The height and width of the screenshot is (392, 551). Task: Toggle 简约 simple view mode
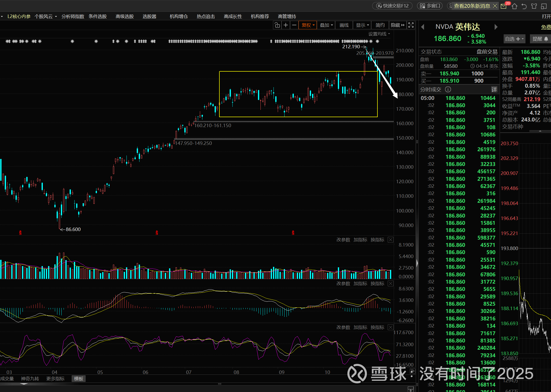[x=380, y=25]
